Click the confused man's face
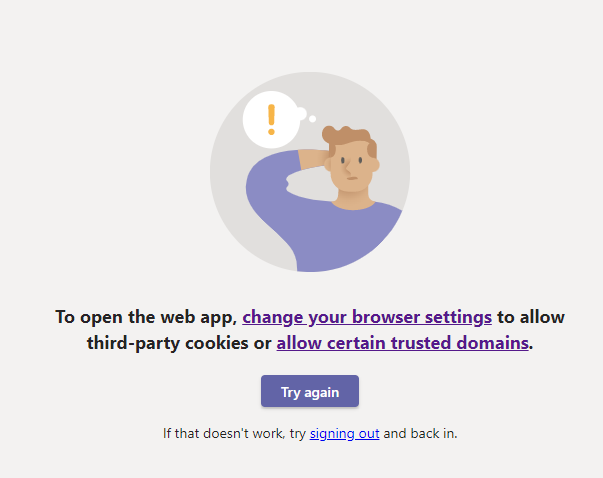Viewport: 603px width, 478px height. pos(352,167)
